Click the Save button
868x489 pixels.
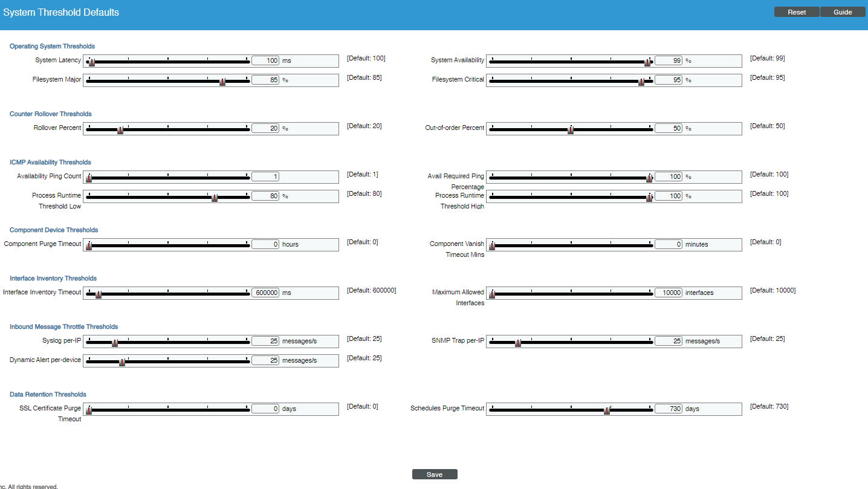pos(434,474)
